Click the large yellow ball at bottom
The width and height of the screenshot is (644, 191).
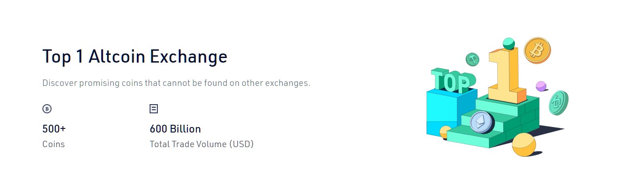(524, 145)
